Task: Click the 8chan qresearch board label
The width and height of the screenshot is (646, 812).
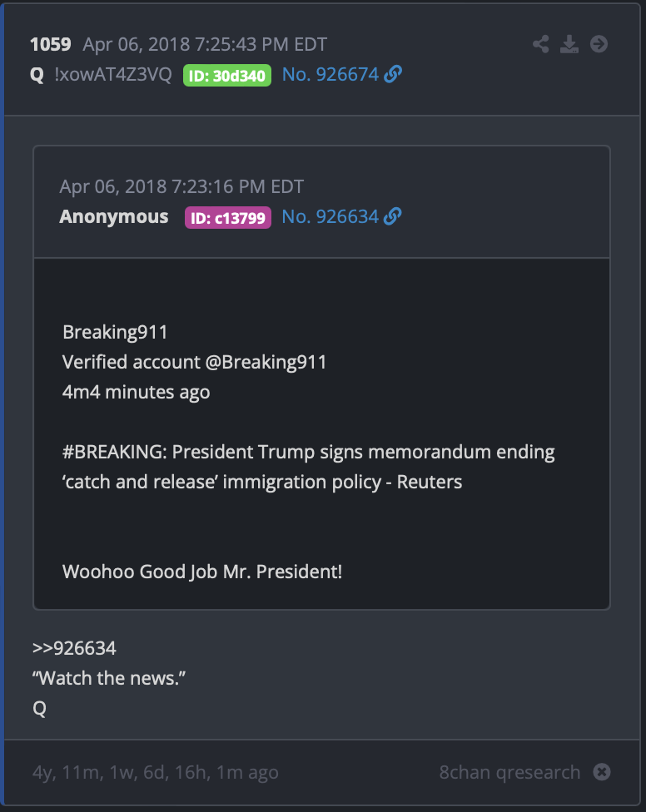Action: pos(509,772)
